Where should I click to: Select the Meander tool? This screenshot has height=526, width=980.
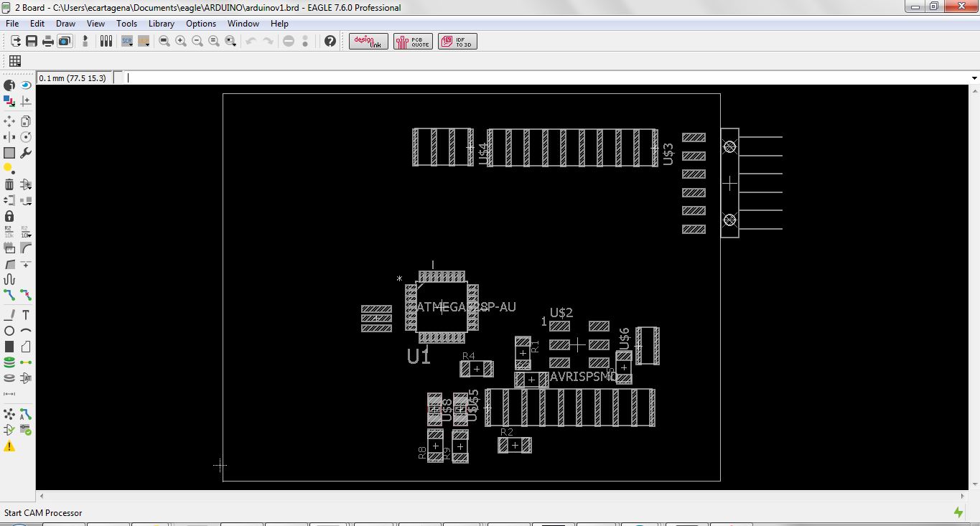pos(9,279)
